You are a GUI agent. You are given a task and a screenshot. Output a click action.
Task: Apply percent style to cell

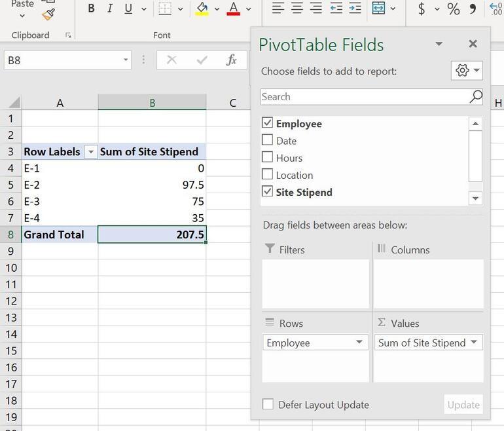453,9
